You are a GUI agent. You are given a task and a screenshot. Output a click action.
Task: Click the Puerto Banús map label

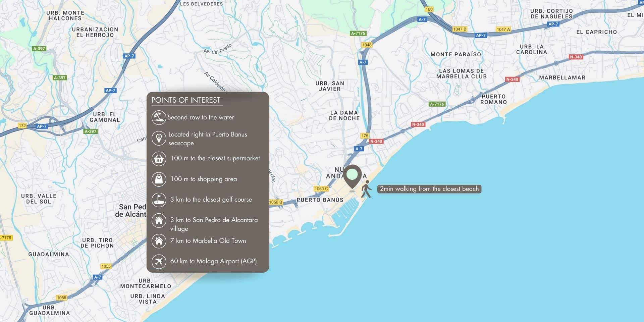click(x=320, y=200)
